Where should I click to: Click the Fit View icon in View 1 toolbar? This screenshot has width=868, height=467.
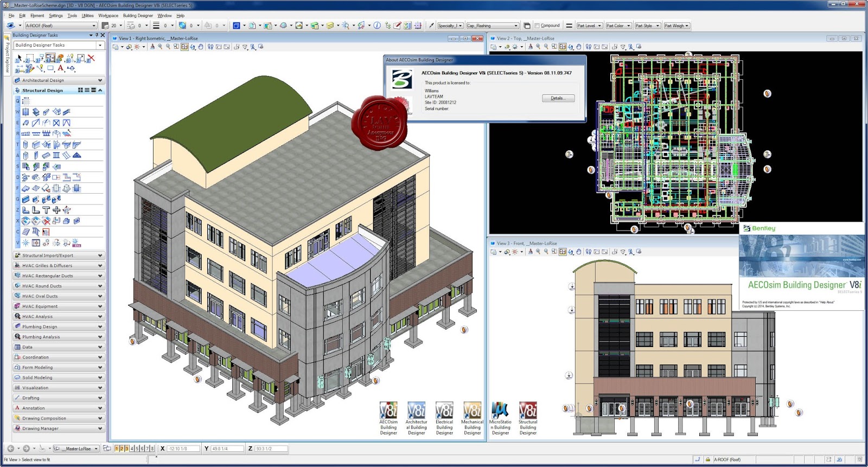coord(184,47)
